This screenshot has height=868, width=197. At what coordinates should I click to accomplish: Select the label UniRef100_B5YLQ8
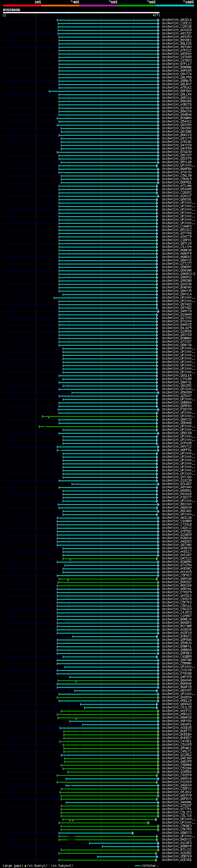click(176, 162)
